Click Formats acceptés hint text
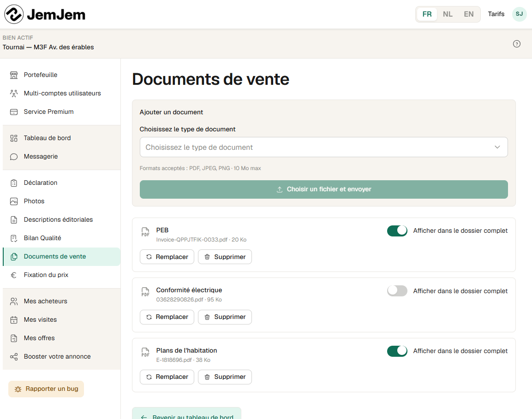The height and width of the screenshot is (419, 532). (x=200, y=168)
